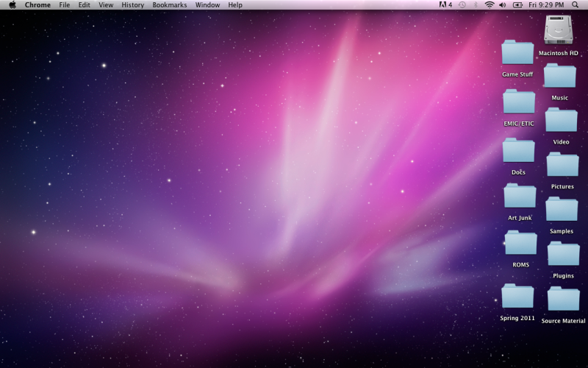Open the History menu
588x368 pixels.
tap(133, 5)
